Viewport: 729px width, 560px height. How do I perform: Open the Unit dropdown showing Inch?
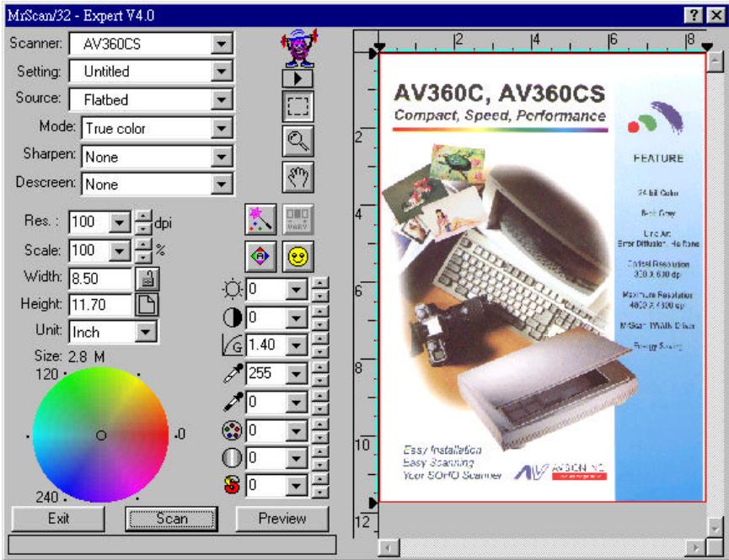(x=146, y=332)
